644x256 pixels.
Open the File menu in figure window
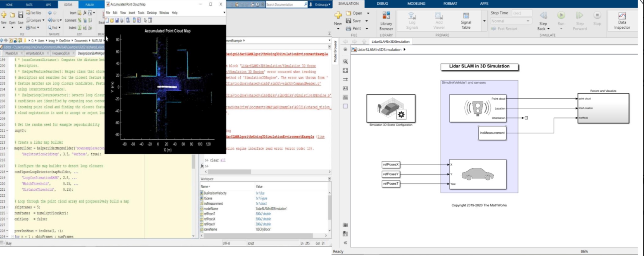click(x=108, y=13)
